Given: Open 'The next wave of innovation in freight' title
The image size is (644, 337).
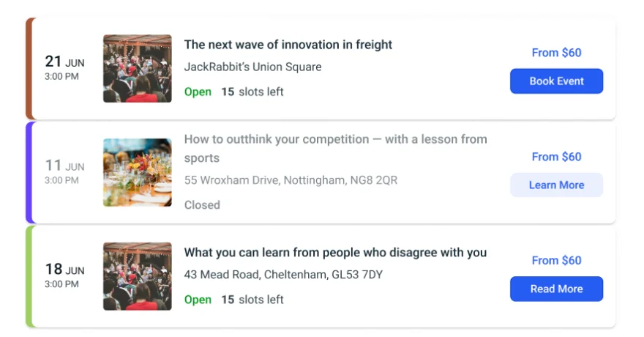Looking at the screenshot, I should (288, 45).
